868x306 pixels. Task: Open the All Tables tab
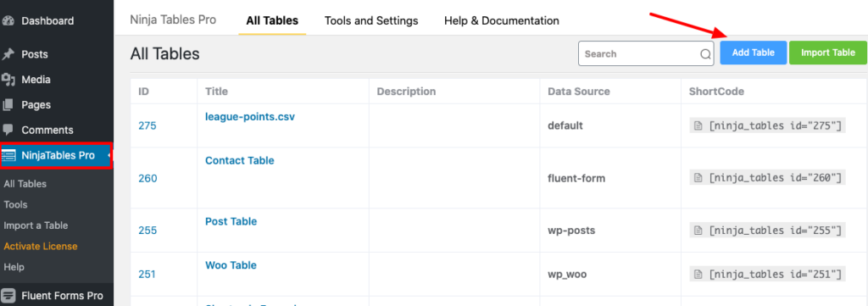(272, 21)
